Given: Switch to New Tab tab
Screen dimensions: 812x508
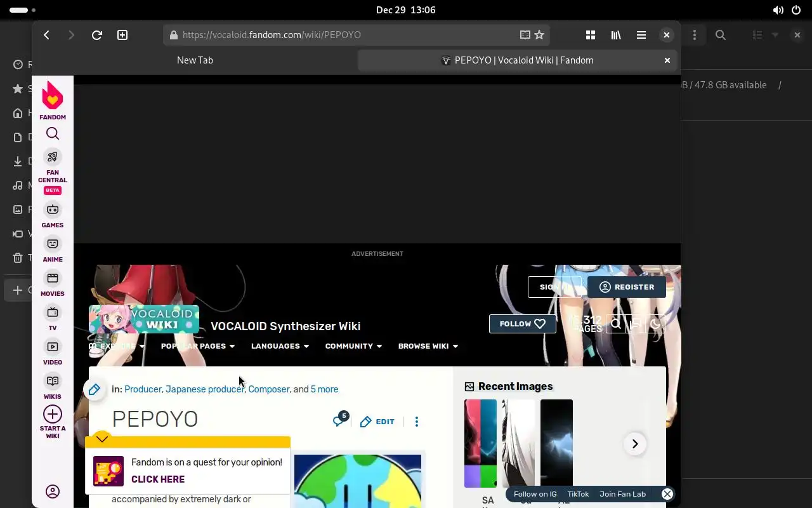Looking at the screenshot, I should (x=195, y=60).
